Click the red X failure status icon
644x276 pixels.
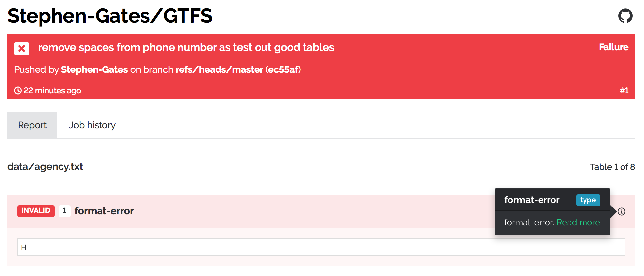21,48
